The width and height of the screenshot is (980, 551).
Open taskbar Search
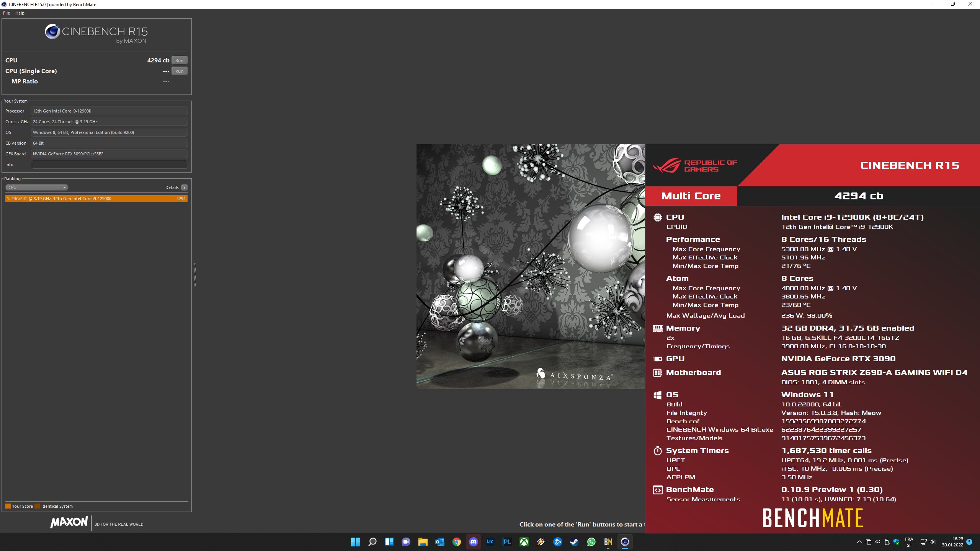372,542
